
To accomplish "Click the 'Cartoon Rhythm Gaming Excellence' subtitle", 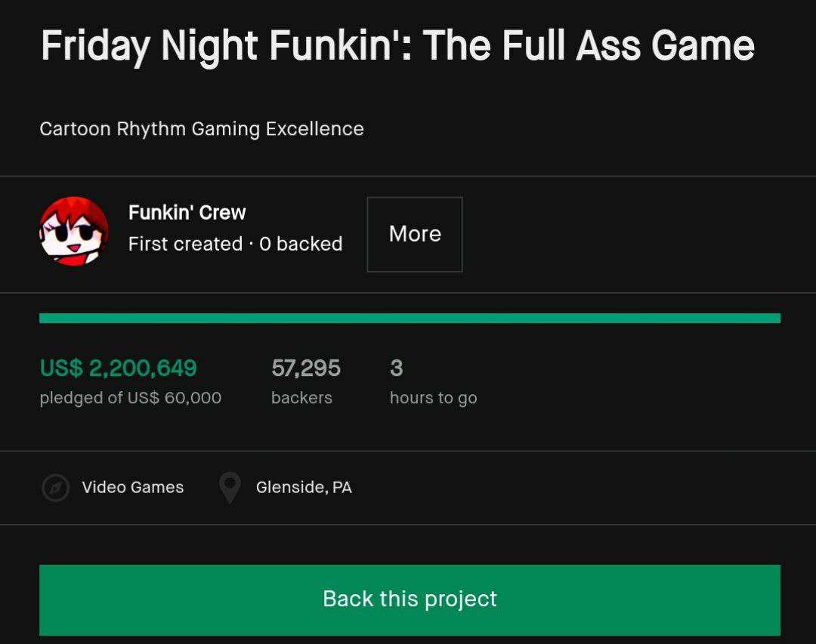I will pyautogui.click(x=201, y=129).
